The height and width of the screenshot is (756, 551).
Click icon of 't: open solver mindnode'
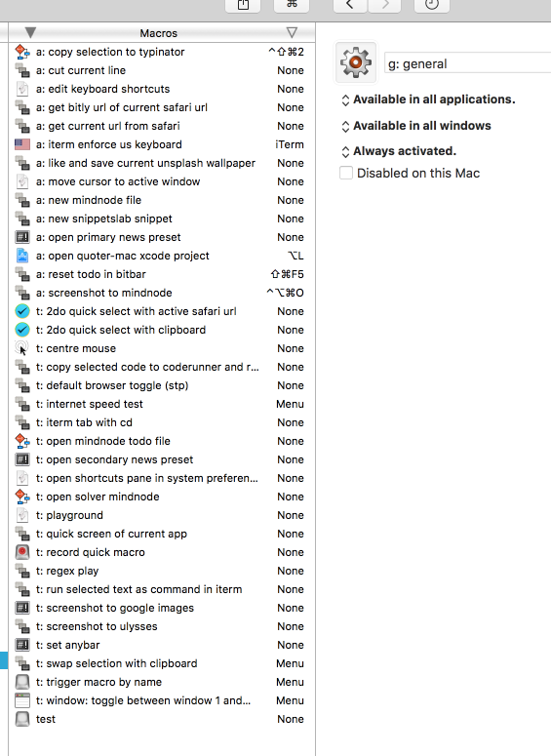(22, 497)
